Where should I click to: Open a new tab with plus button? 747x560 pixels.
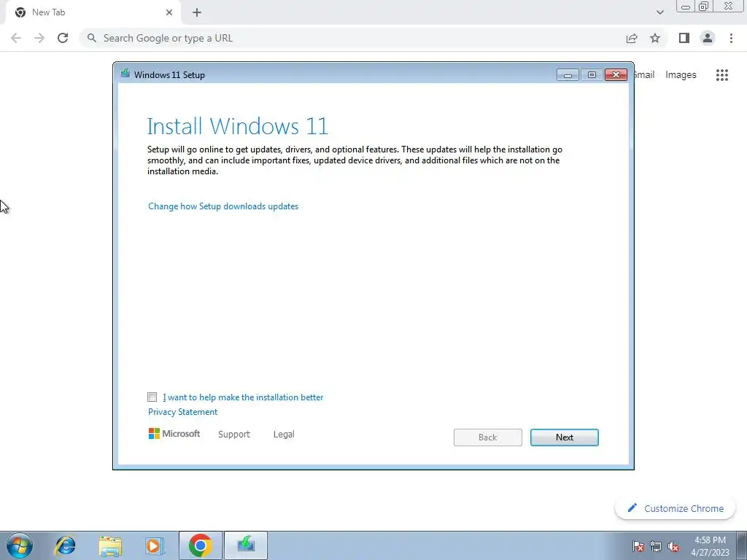pyautogui.click(x=197, y=12)
